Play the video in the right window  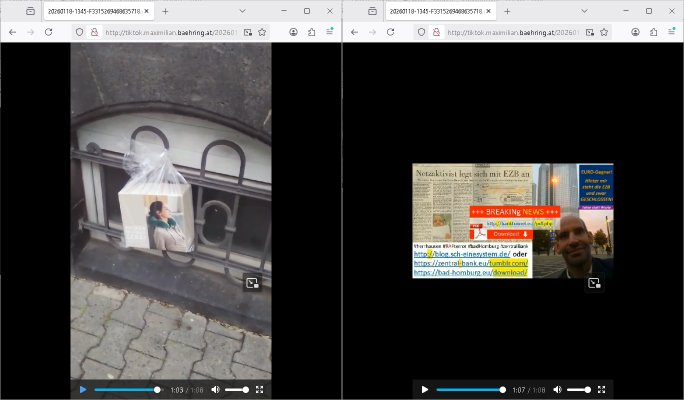(x=425, y=389)
